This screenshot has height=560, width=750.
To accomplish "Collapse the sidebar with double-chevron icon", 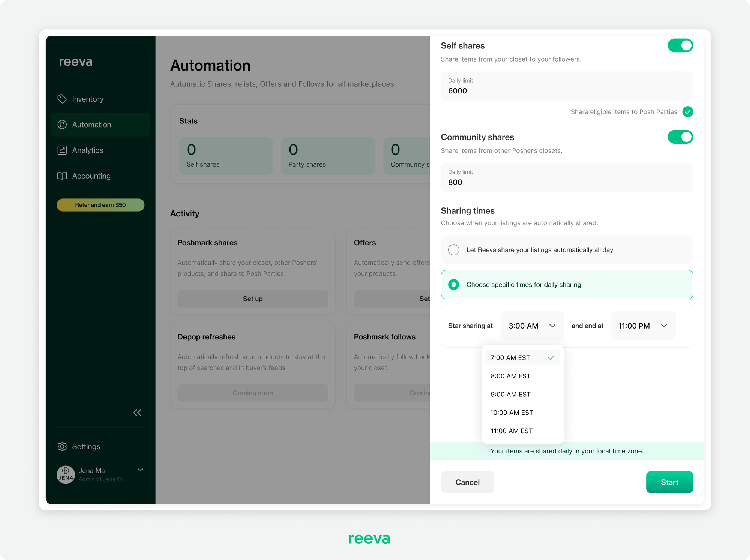I will coord(137,413).
